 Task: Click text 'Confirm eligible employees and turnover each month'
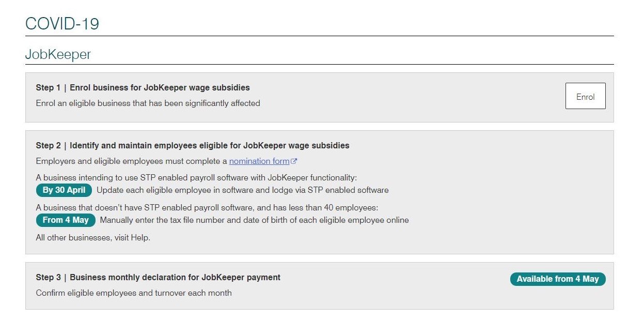coord(134,293)
